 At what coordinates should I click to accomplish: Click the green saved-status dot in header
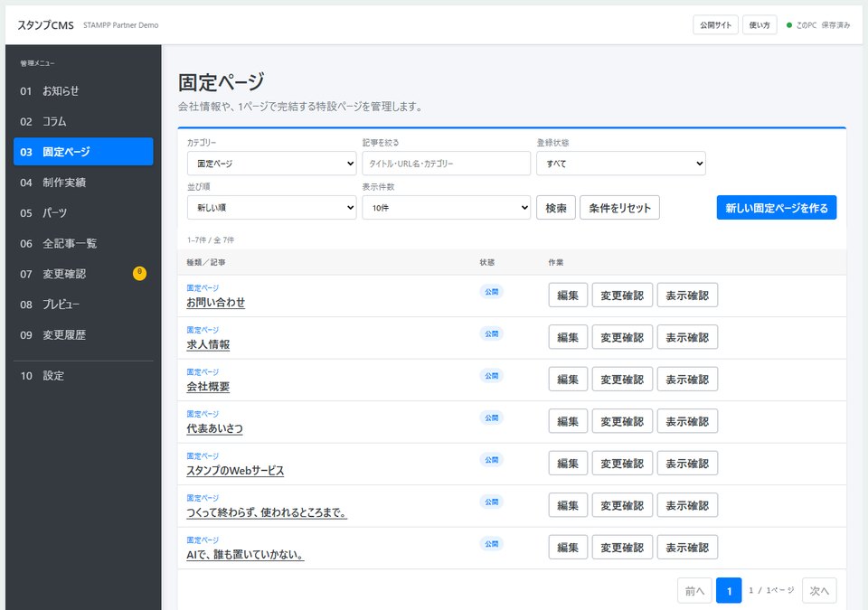[x=789, y=25]
